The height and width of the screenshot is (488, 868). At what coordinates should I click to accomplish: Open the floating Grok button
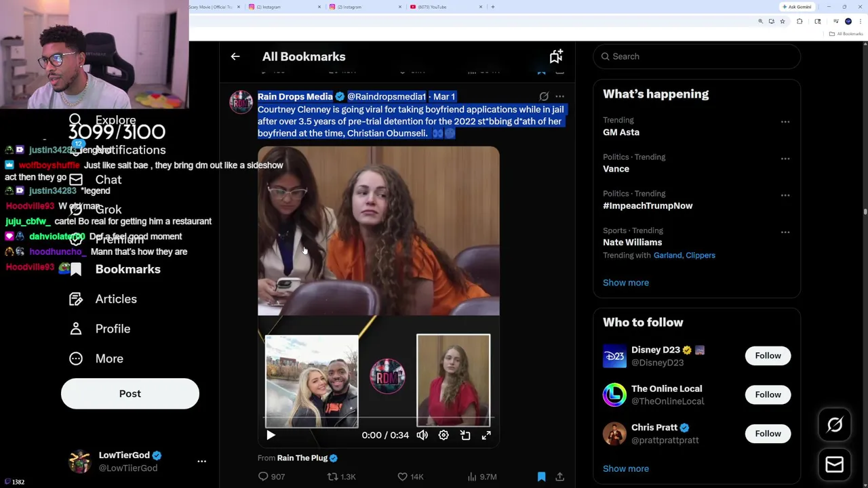tap(835, 425)
